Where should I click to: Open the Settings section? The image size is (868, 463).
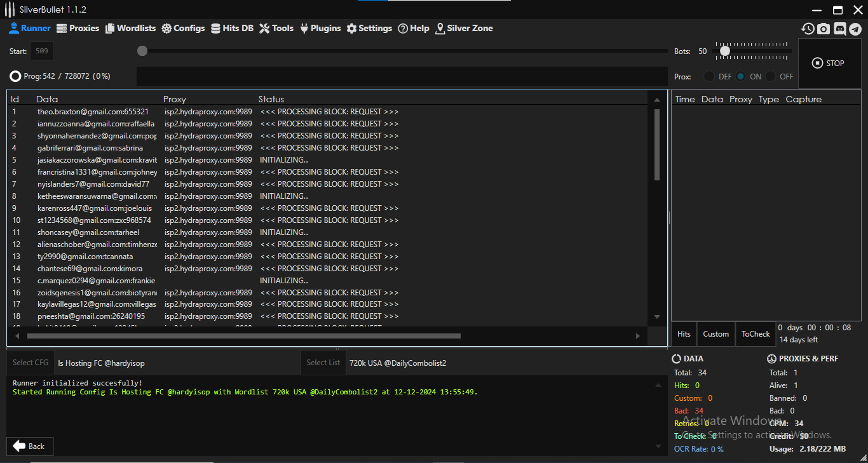coord(369,28)
